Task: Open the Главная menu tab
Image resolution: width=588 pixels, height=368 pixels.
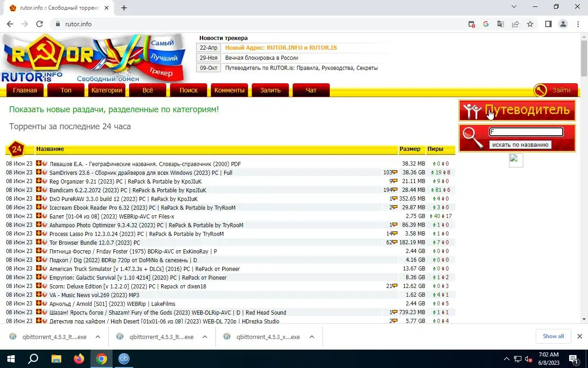Action: (25, 90)
